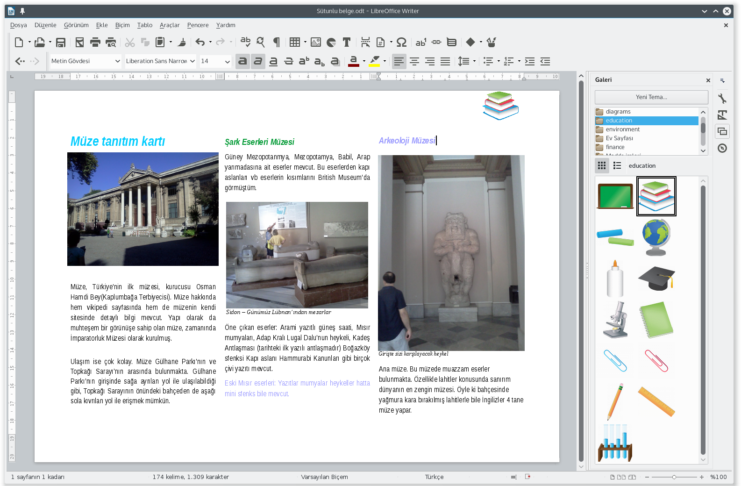Expand the font size dropdown showing 14
Viewport: 741px width, 486px height.
pyautogui.click(x=228, y=61)
